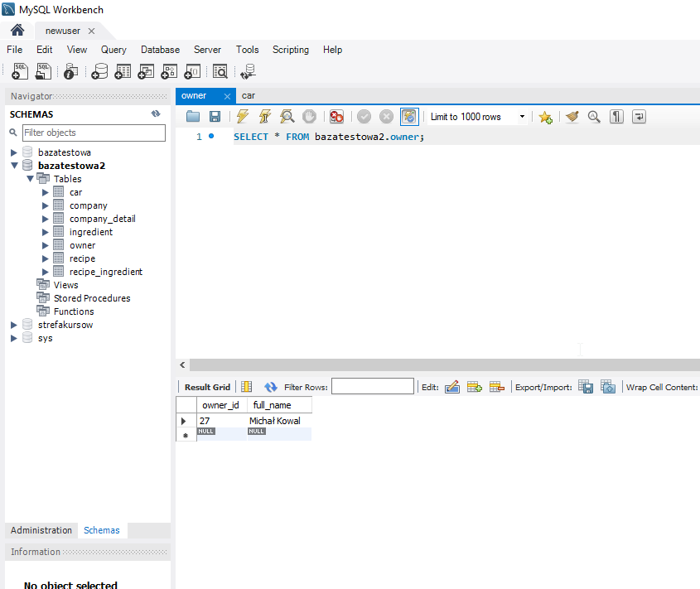Open SQL script file toolbar icon
The width and height of the screenshot is (700, 589).
[x=43, y=71]
